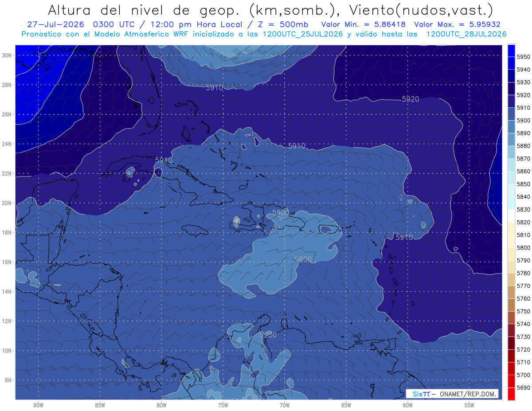Click the 28N latitude axis label
The width and height of the screenshot is (532, 411).
point(7,85)
